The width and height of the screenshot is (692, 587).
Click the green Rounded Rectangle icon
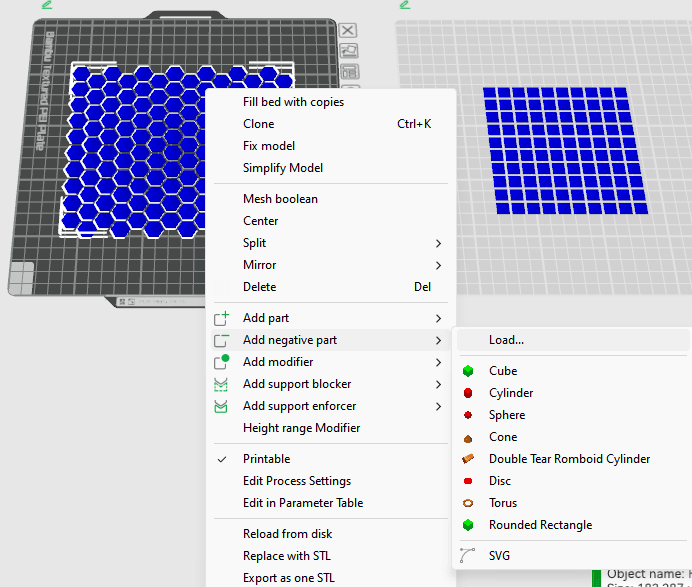pos(468,525)
